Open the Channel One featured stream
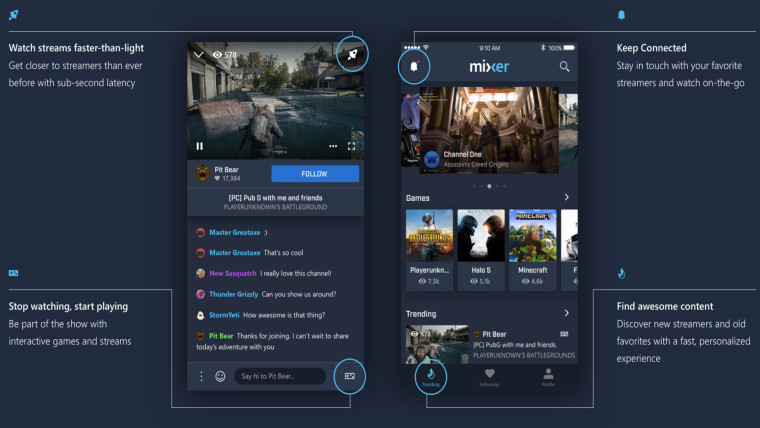The width and height of the screenshot is (760, 428). tap(489, 130)
